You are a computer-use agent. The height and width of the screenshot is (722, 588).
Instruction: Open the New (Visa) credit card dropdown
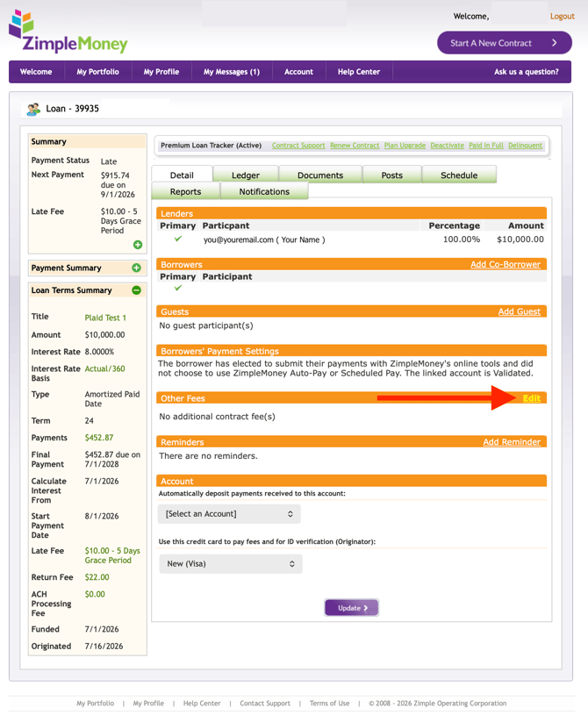[231, 563]
